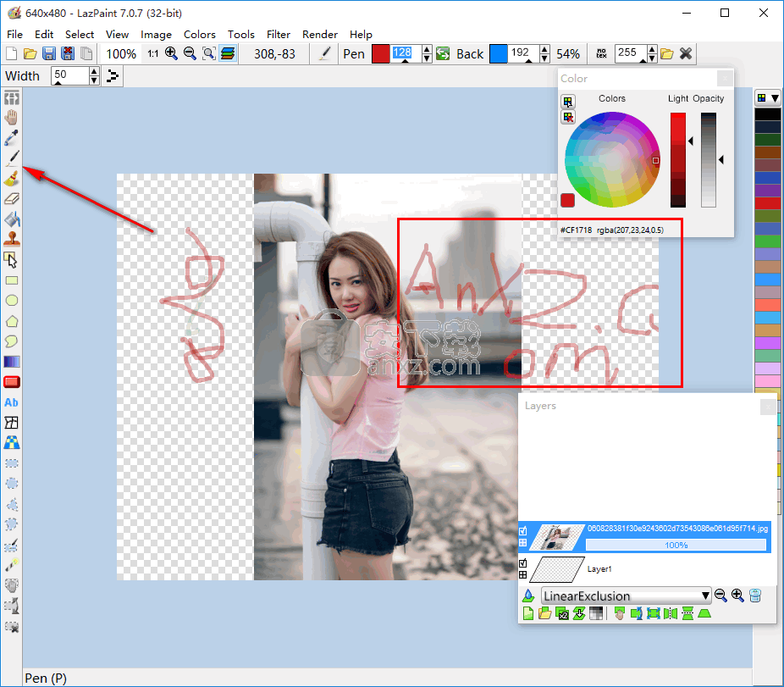Click the Width input field
Image resolution: width=784 pixels, height=687 pixels.
[70, 76]
